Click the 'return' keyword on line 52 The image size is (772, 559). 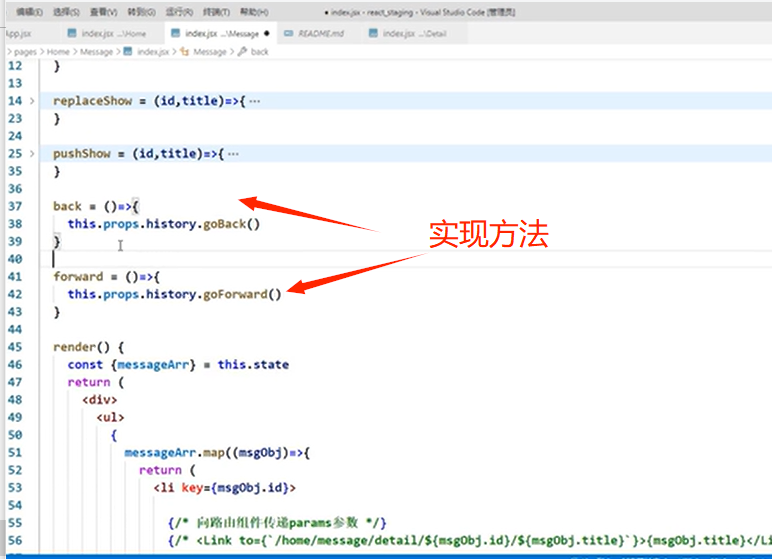coord(161,470)
